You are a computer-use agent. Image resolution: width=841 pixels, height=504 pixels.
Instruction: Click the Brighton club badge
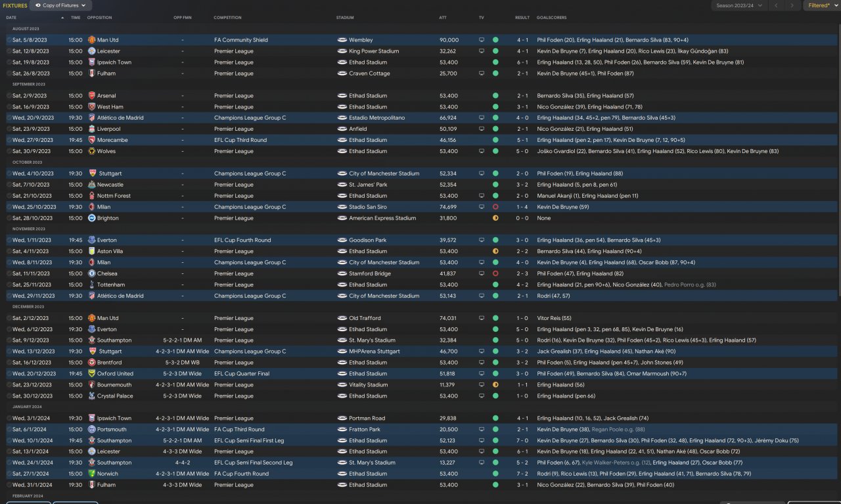pos(92,218)
